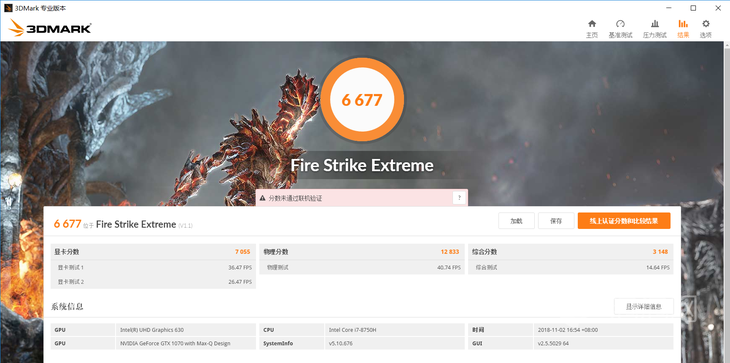Click the vertical scrollbar track on right
This screenshot has height=363, width=730.
tap(726, 205)
